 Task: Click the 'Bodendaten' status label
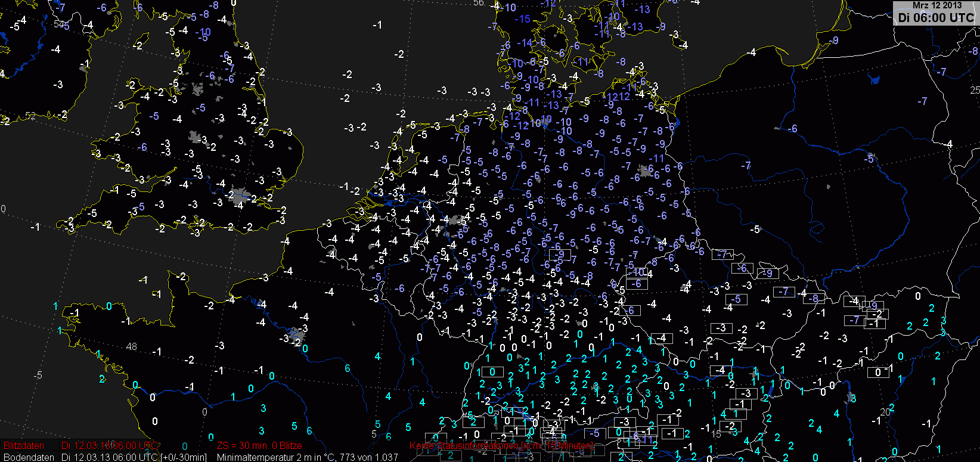tap(29, 457)
